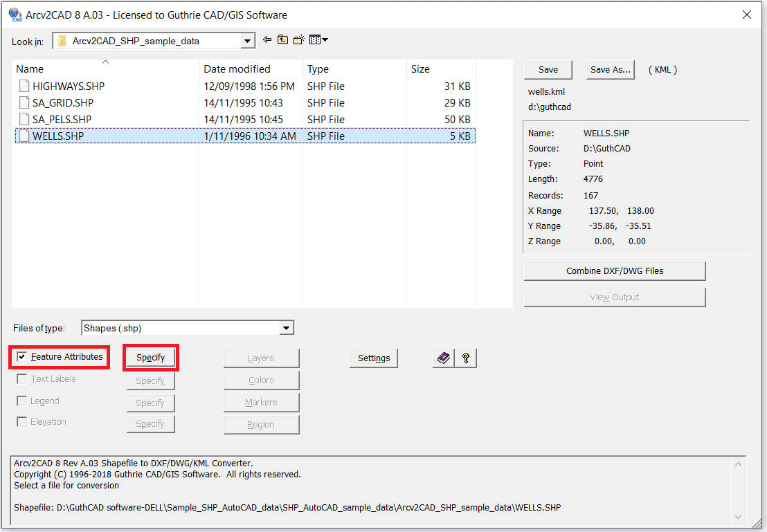
Task: Click the Length value 4776
Action: [593, 179]
